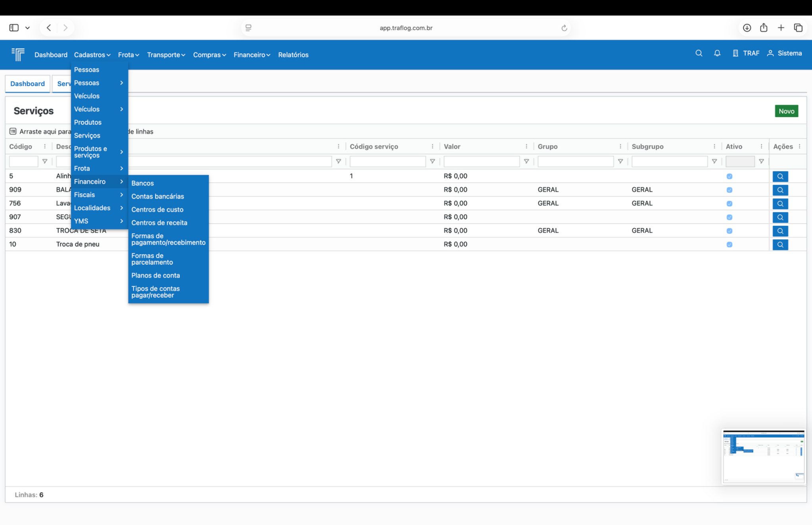Click the screenshot preview thumbnail

(763, 456)
